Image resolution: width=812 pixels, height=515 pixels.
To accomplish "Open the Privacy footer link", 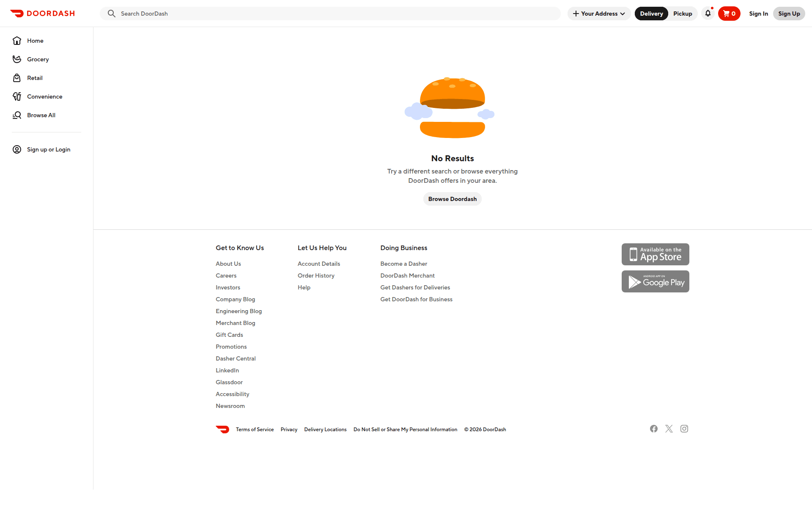I will click(x=289, y=430).
